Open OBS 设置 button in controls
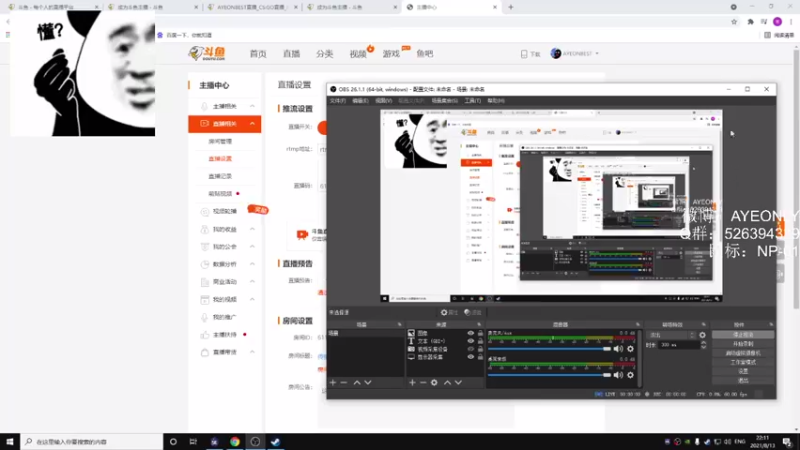 [x=743, y=371]
